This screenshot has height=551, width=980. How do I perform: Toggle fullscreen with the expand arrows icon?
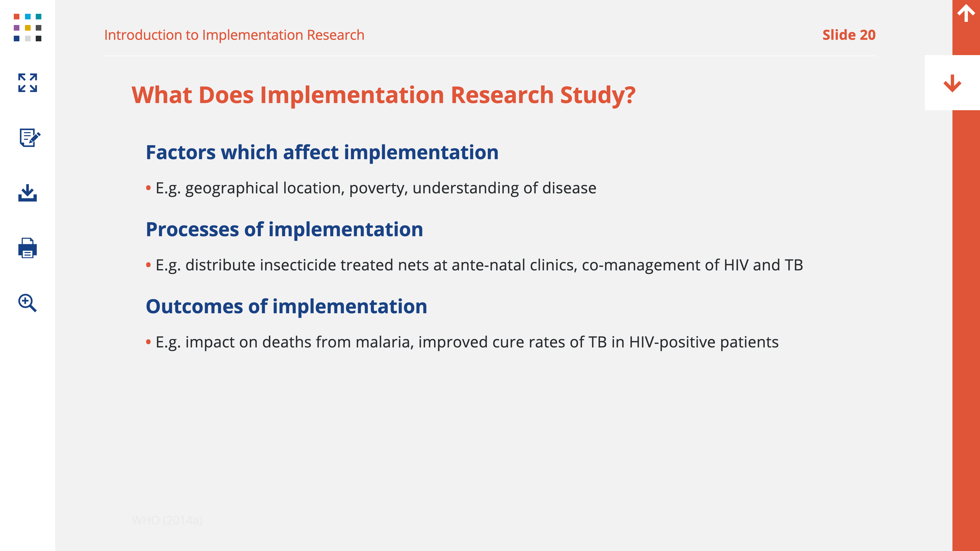click(27, 82)
